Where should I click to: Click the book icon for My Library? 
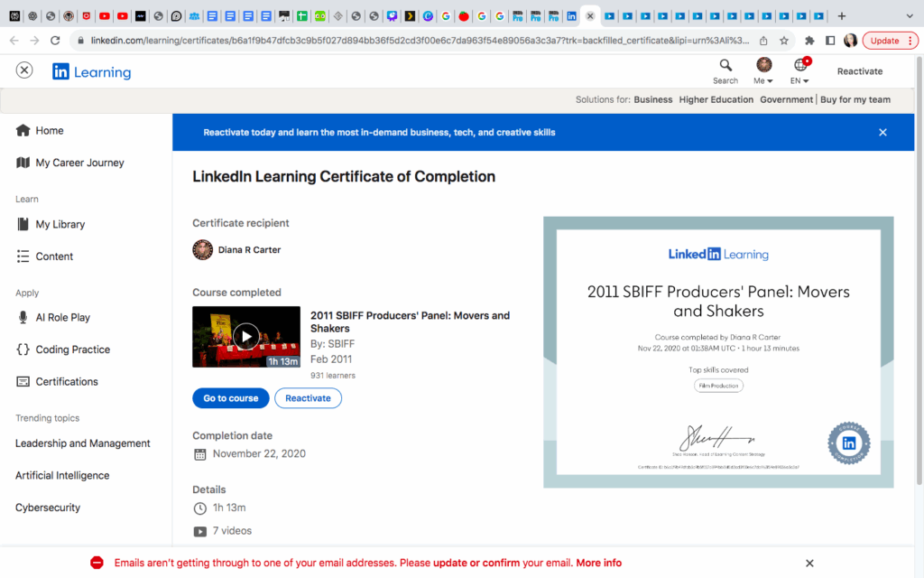click(x=23, y=224)
